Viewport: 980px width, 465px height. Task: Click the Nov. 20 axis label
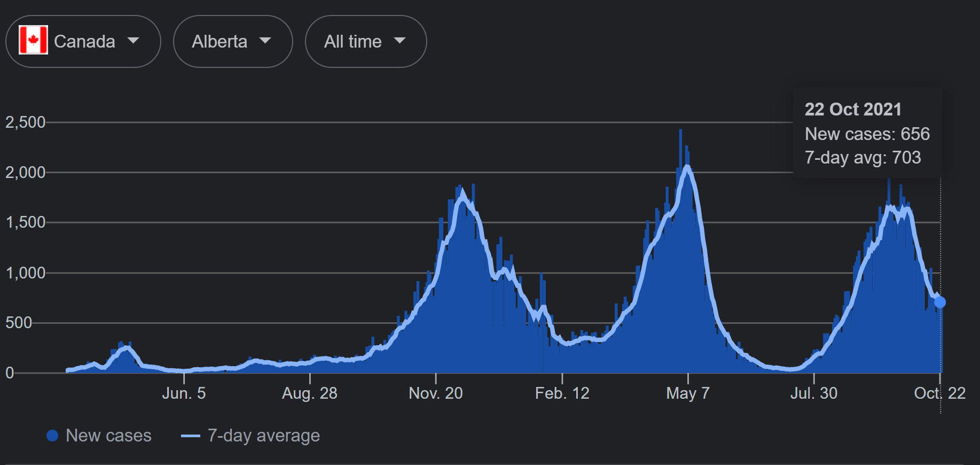(x=436, y=393)
